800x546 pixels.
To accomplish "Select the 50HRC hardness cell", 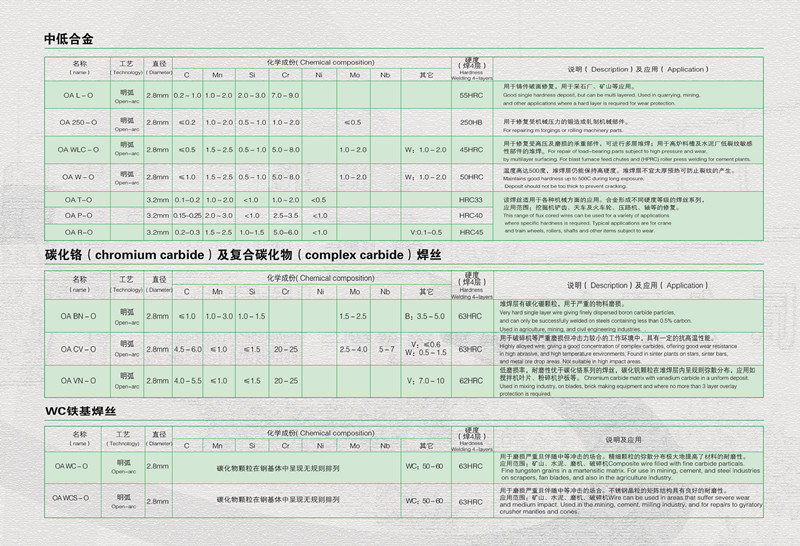I will point(471,177).
